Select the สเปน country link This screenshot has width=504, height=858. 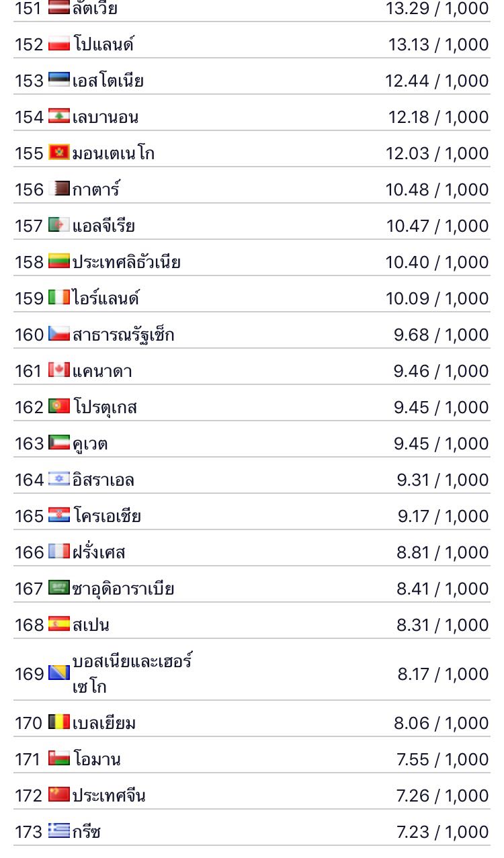point(91,625)
